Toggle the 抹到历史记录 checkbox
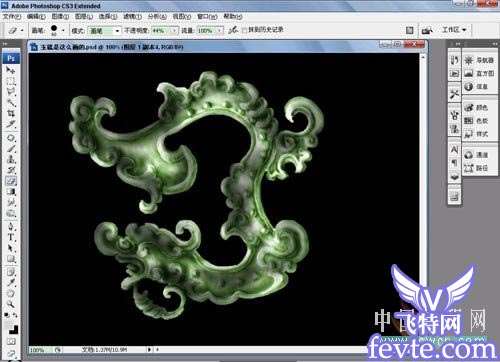500x362 pixels. click(x=244, y=30)
